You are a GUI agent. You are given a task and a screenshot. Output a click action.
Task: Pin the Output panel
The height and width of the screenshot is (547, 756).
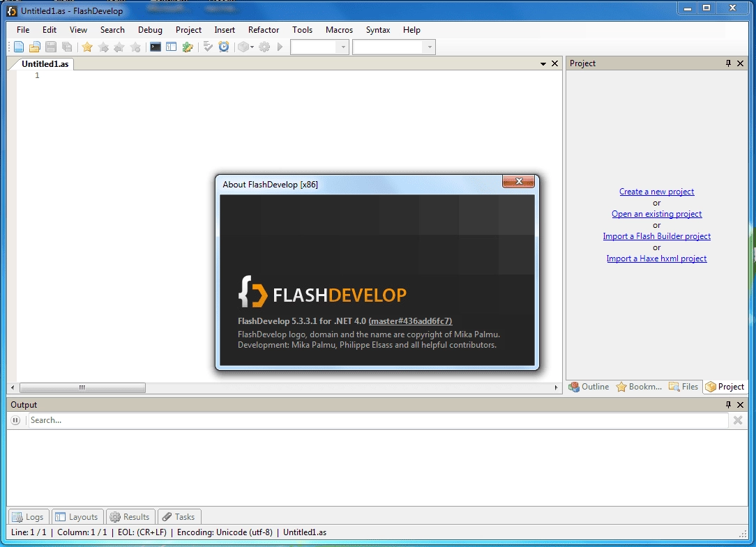point(728,404)
